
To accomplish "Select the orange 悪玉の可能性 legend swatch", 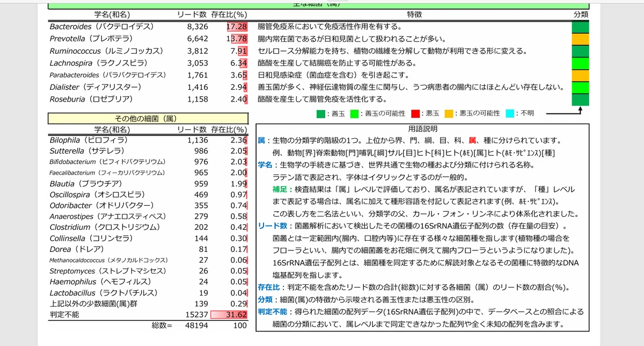I will pyautogui.click(x=449, y=113).
